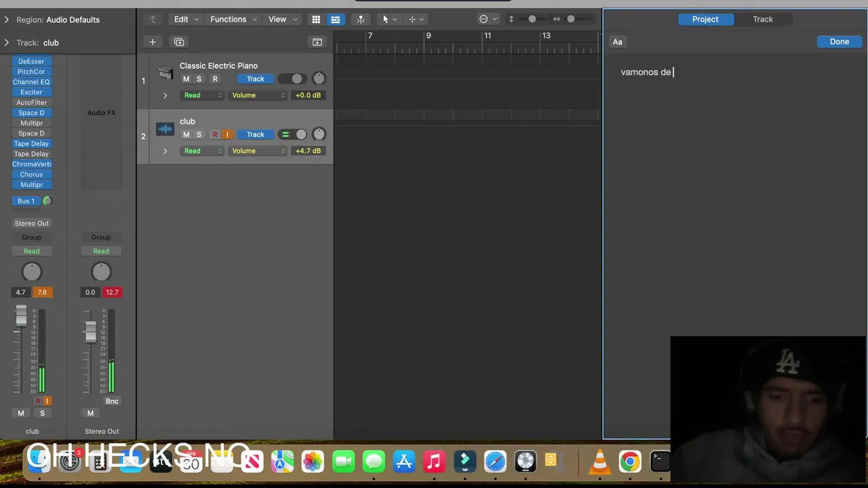868x488 pixels.
Task: Open the Aa text format button in notes
Action: pyautogui.click(x=617, y=42)
